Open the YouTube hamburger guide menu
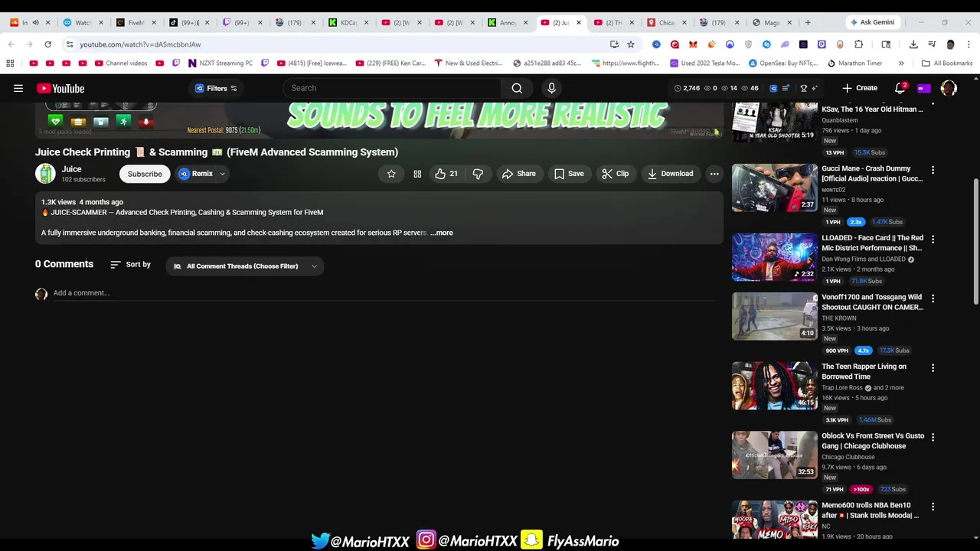Viewport: 980px width, 551px height. coord(18,88)
